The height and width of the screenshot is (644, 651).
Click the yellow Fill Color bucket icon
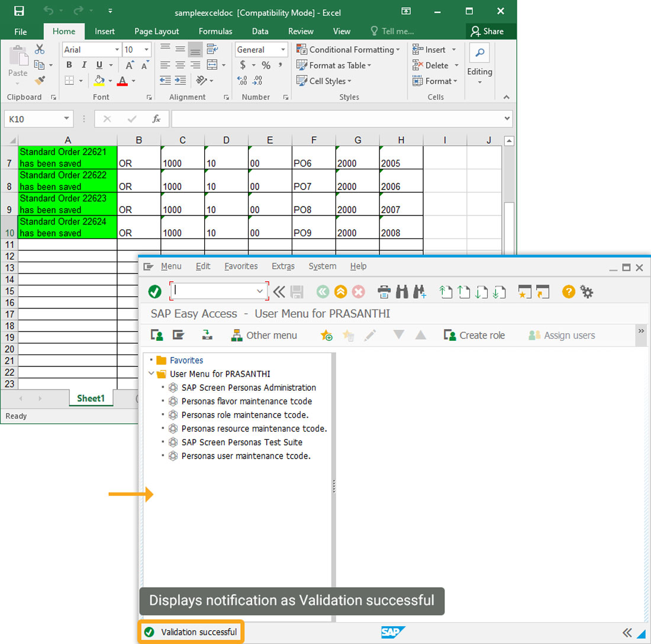pos(99,80)
